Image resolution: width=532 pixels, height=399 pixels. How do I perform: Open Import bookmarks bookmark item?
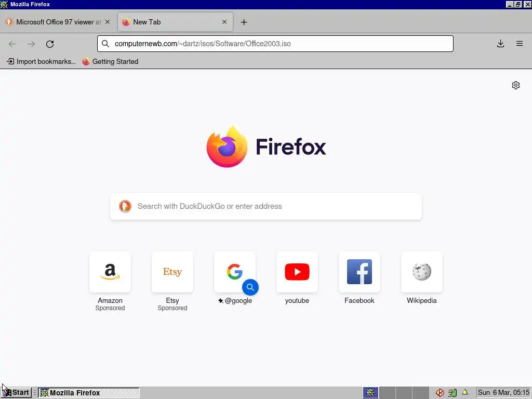(x=42, y=61)
